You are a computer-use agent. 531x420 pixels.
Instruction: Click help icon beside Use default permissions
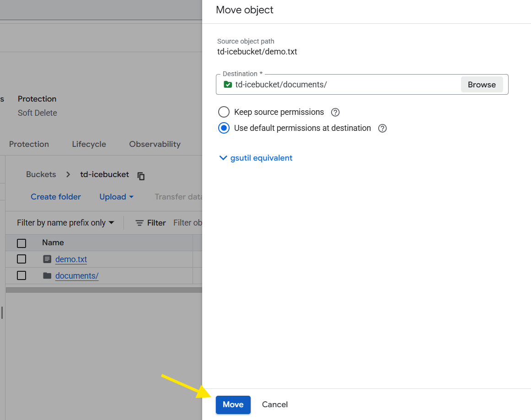click(382, 128)
